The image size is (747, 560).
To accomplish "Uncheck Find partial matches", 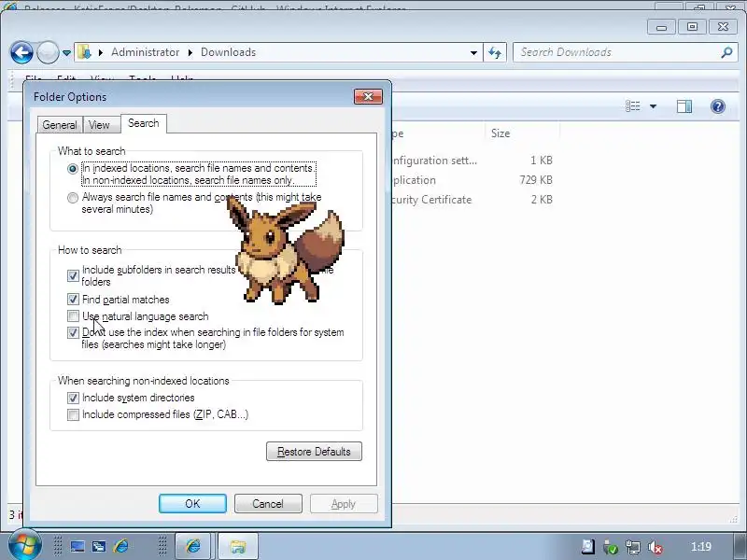I will tap(73, 300).
